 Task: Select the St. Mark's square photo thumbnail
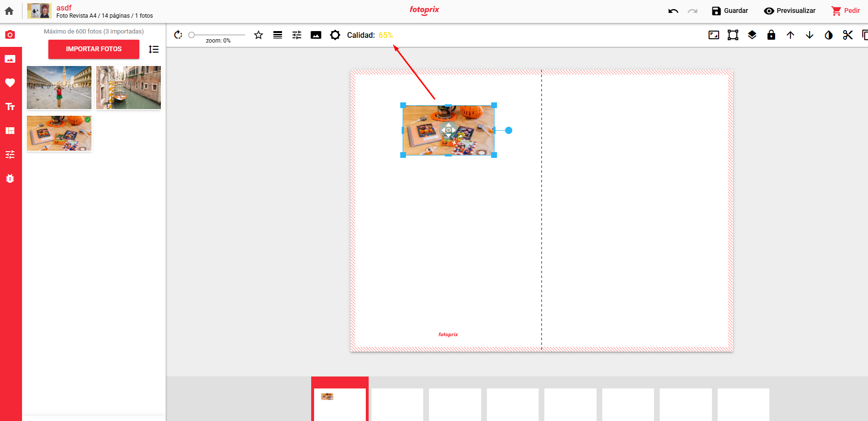[x=59, y=88]
